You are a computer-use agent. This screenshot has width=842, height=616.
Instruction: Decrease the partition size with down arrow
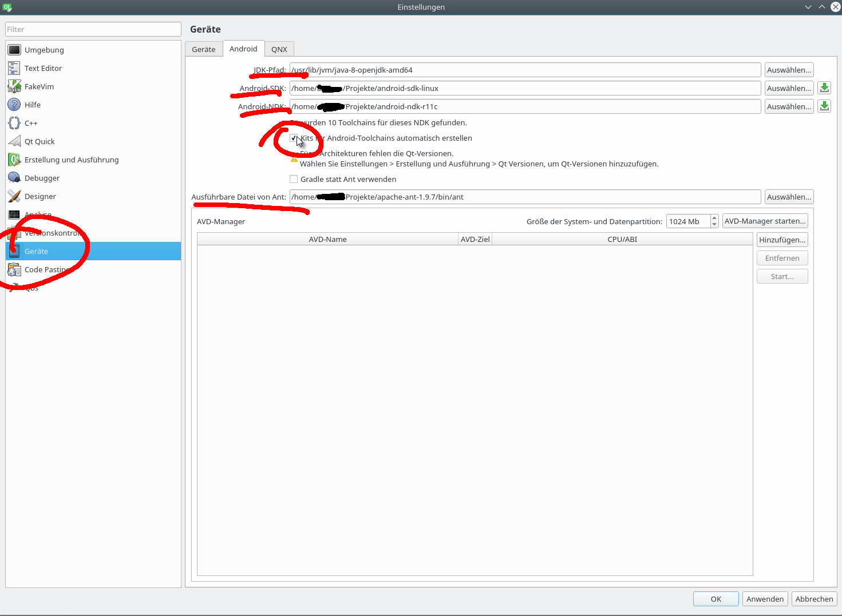[x=714, y=225]
